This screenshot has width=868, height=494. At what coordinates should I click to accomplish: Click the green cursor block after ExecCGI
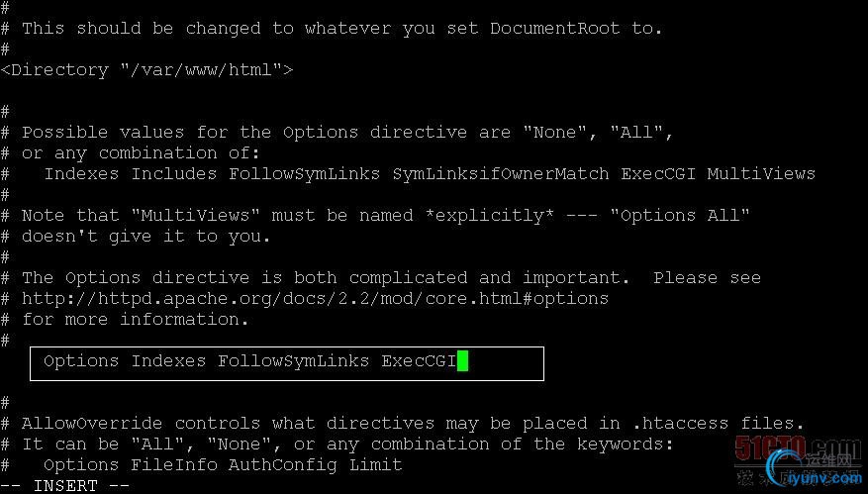462,361
